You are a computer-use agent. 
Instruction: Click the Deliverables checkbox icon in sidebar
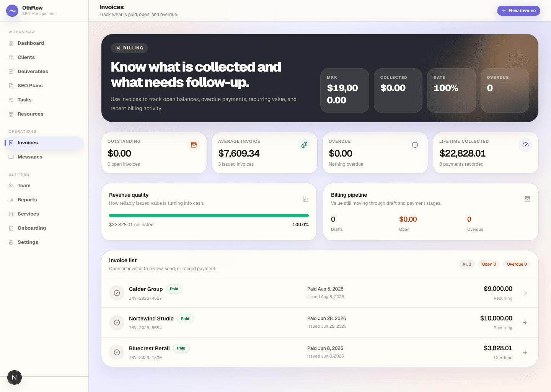(11, 72)
